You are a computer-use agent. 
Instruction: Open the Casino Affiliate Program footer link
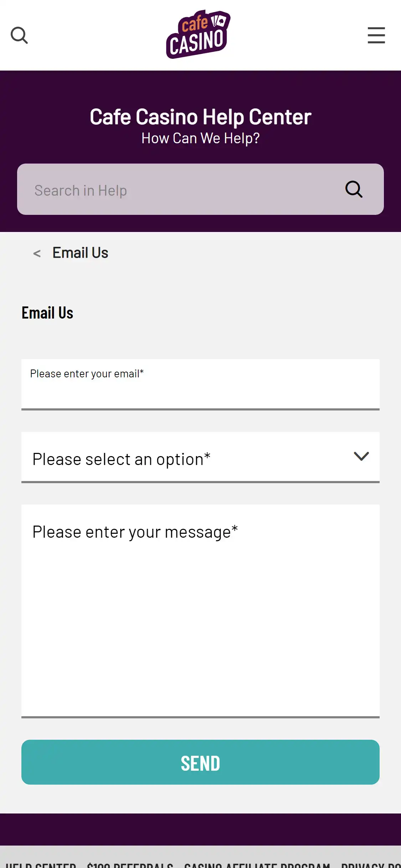tap(257, 864)
